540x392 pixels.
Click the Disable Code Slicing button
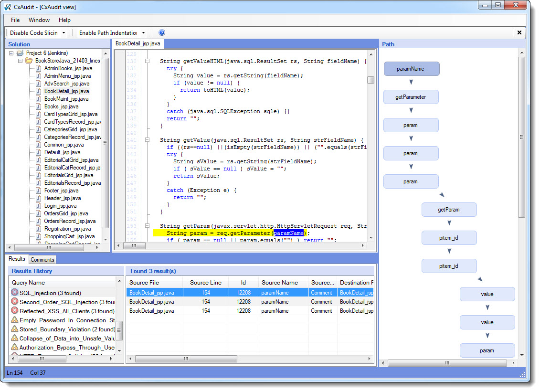[x=34, y=33]
